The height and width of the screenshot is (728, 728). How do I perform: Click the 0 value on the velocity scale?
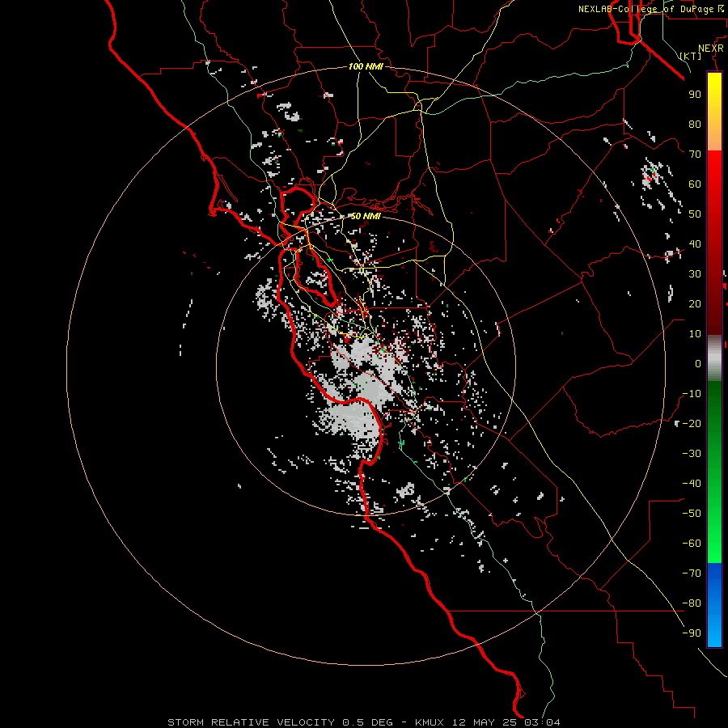698,364
